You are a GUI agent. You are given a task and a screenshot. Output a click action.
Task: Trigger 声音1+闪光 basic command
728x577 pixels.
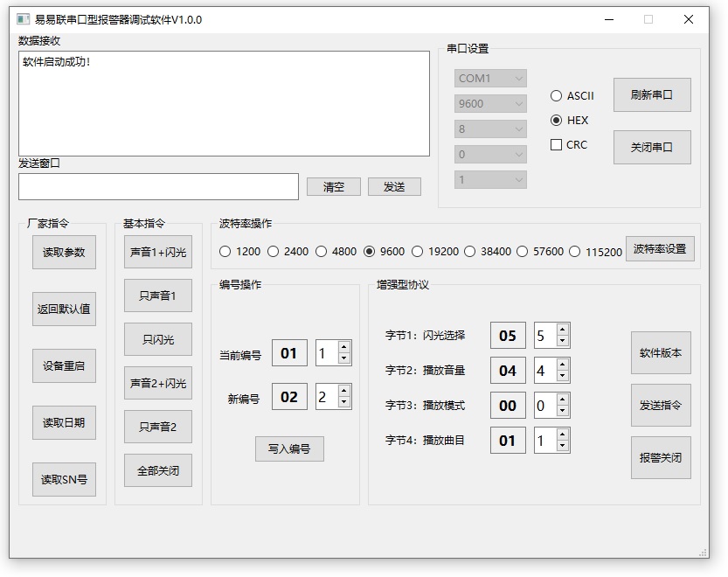[158, 253]
